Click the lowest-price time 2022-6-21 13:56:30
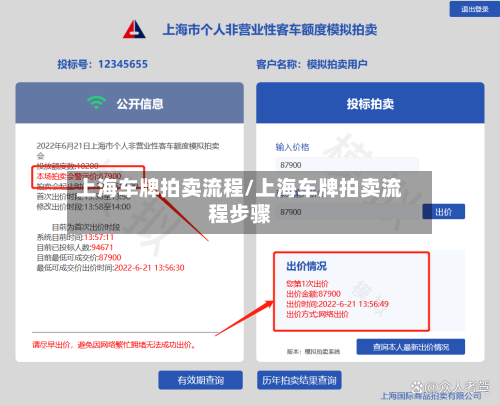500x405 pixels. pyautogui.click(x=149, y=268)
